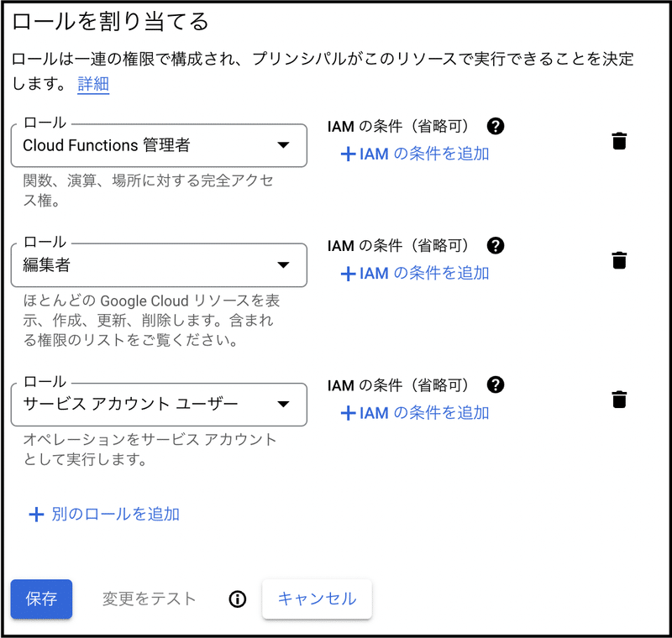Click the ロールを割り当てる heading
The height and width of the screenshot is (638, 672).
[111, 22]
